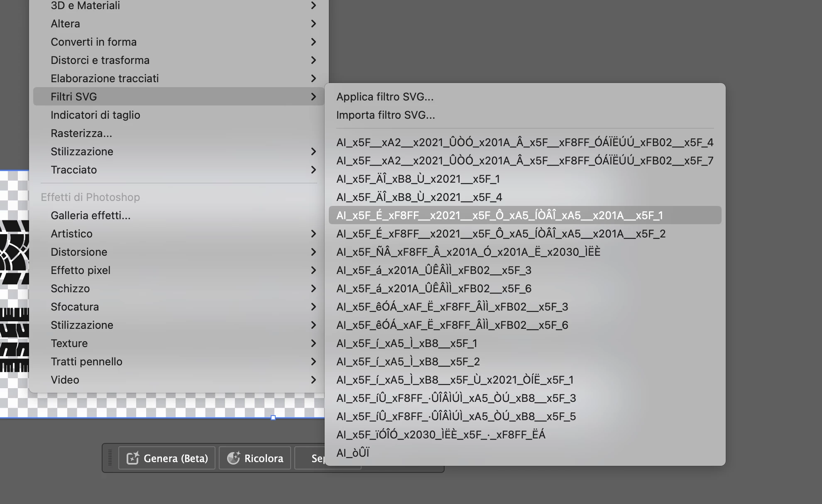This screenshot has width=822, height=504.
Task: Select Importa filtro SVG... option
Action: (x=385, y=115)
